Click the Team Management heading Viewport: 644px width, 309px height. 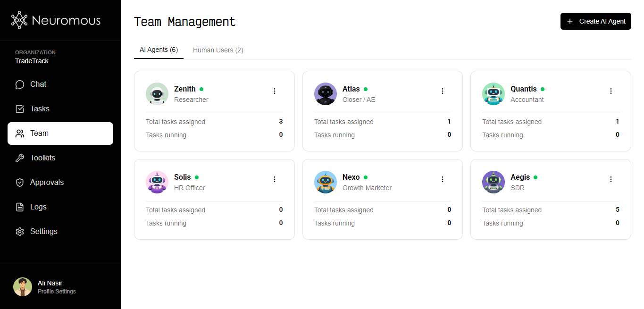pos(185,22)
